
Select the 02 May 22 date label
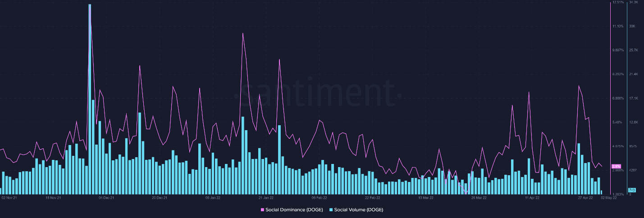tap(608, 197)
